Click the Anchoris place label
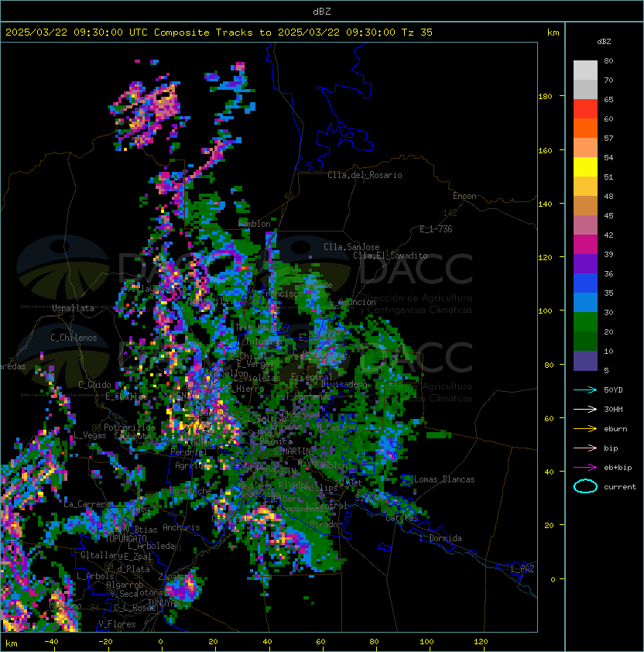644x652 pixels. click(x=181, y=527)
